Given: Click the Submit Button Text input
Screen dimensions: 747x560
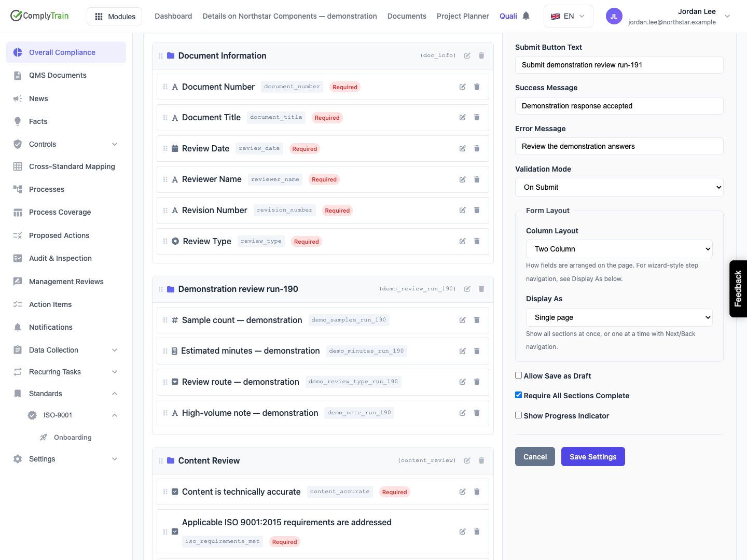Looking at the screenshot, I should click(619, 65).
